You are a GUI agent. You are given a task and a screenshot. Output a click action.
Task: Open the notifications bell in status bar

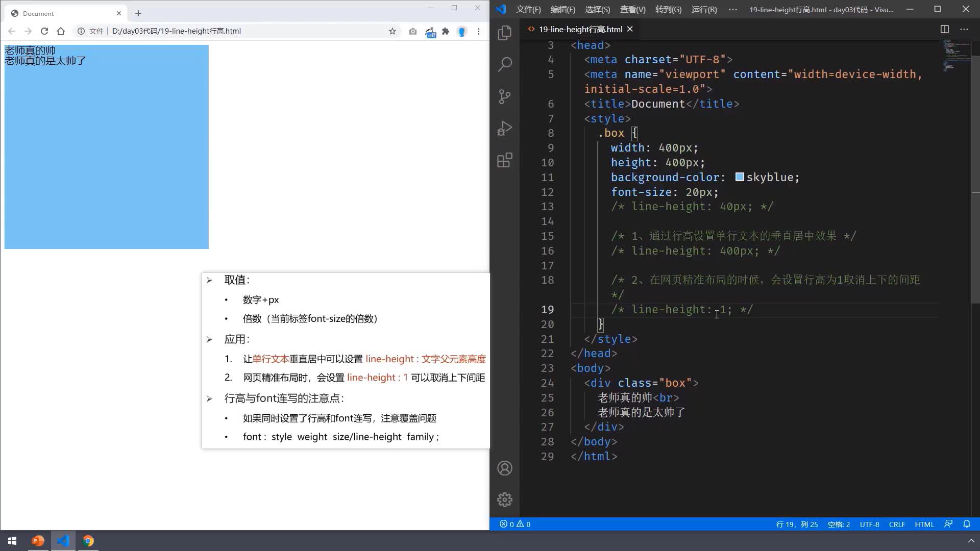(967, 524)
